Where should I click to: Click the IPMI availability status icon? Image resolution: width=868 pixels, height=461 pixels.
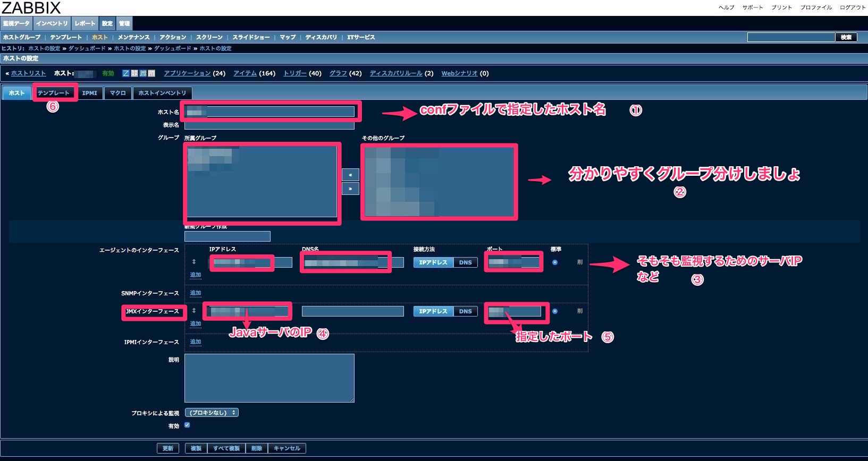point(151,73)
